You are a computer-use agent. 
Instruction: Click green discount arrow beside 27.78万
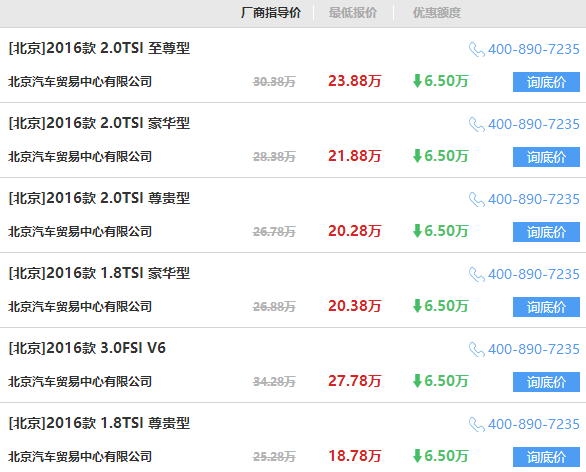(417, 381)
